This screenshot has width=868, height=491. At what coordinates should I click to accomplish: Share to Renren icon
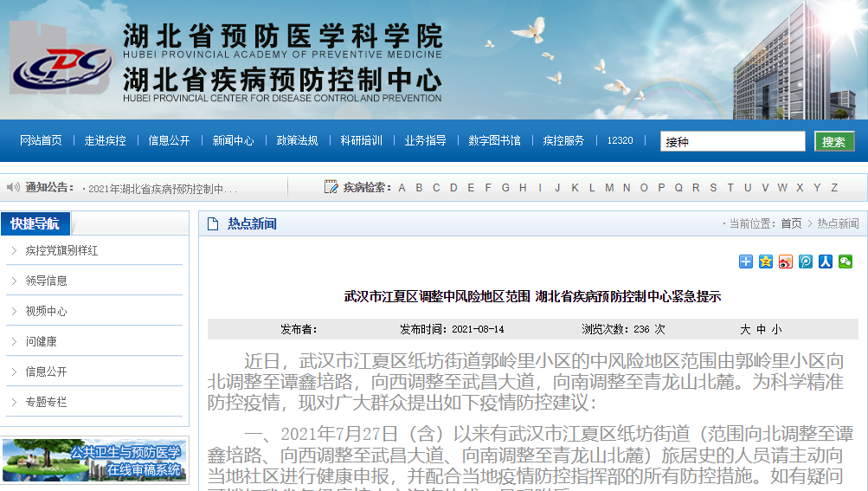[x=825, y=262]
